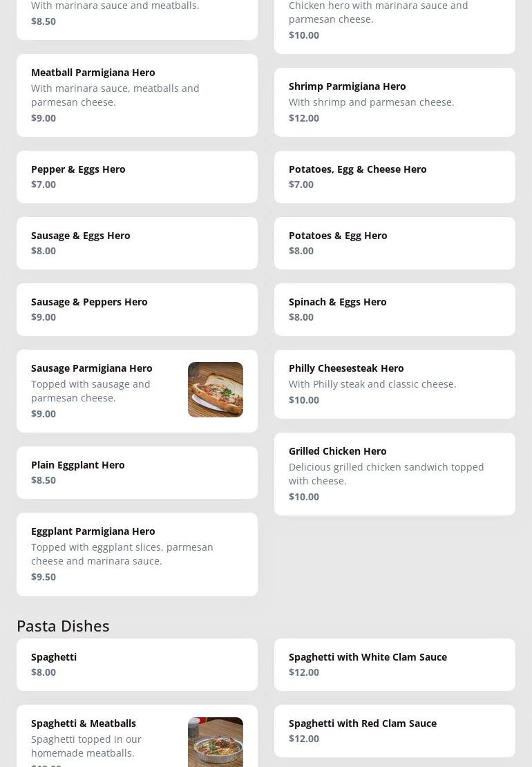Open the Spaghetti & Meatballs photo
Viewport: 532px width, 767px height.
click(215, 742)
